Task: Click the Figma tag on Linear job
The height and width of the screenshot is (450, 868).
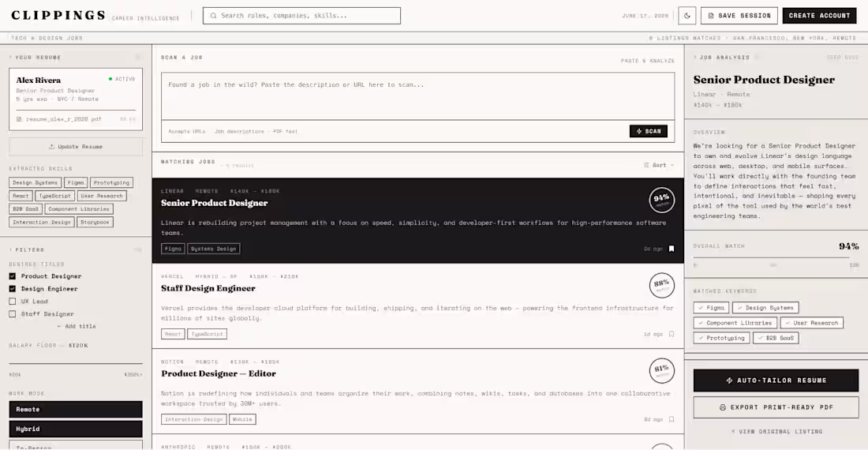Action: [x=173, y=249]
